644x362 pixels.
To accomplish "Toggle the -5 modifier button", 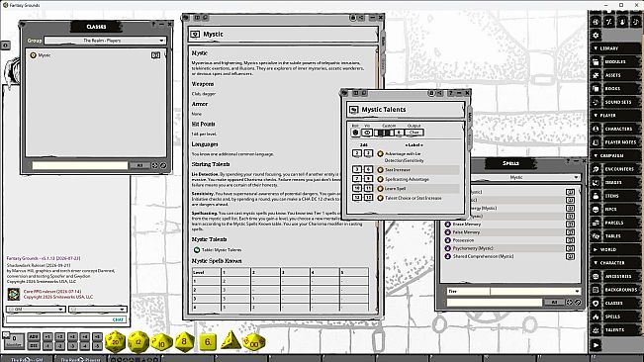I will pyautogui.click(x=97, y=346).
